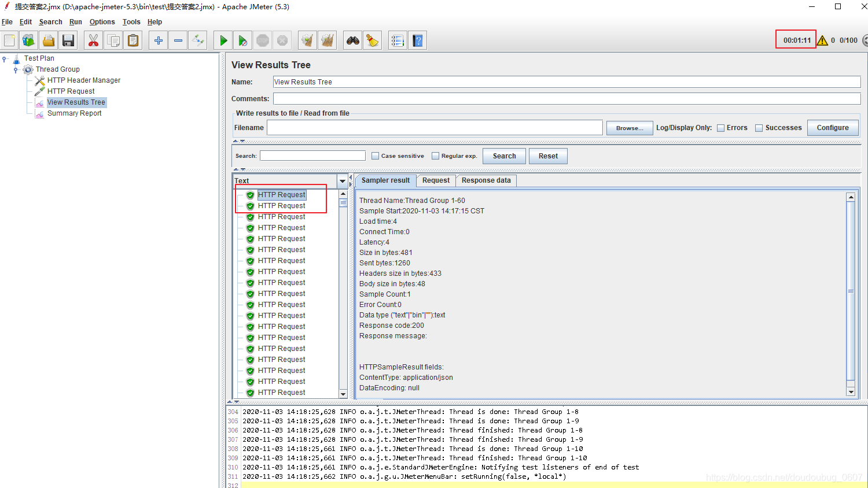The image size is (868, 488).
Task: Switch to the Response data tab
Action: coord(486,180)
